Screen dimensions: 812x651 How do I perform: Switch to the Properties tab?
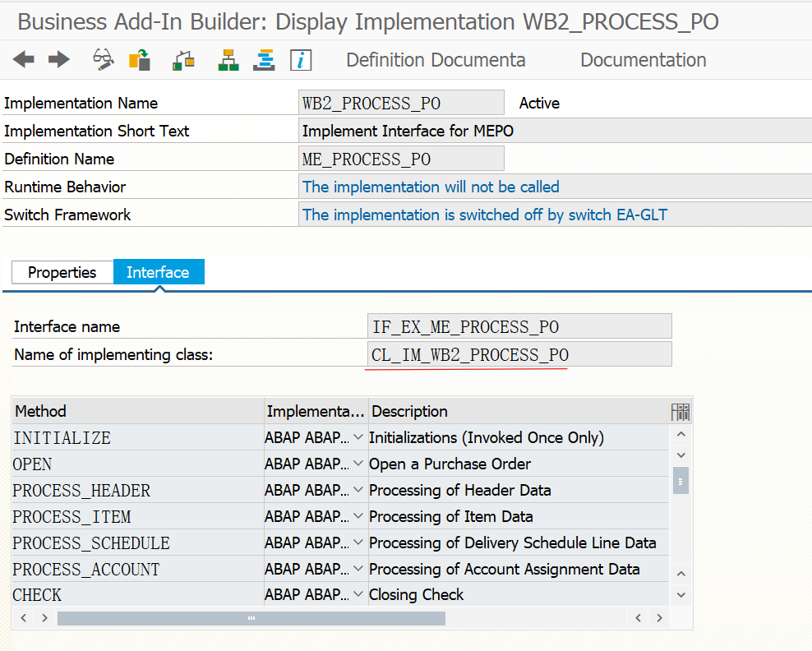[62, 272]
